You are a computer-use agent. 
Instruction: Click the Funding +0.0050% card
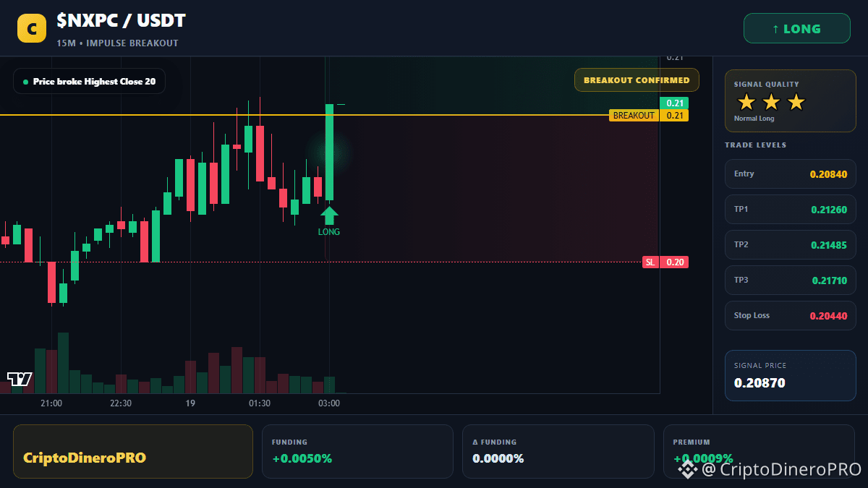[x=357, y=451]
